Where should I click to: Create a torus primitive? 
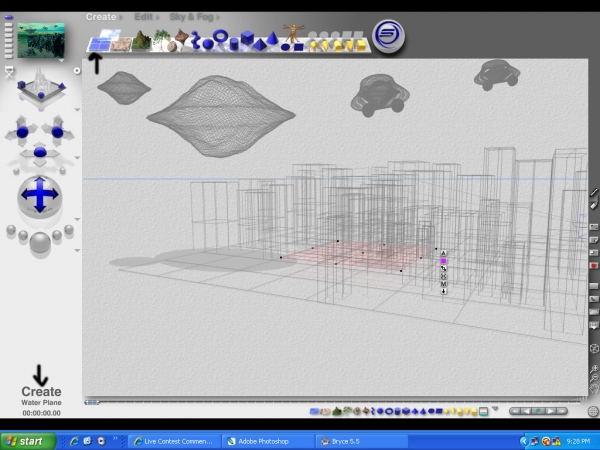pyautogui.click(x=220, y=36)
